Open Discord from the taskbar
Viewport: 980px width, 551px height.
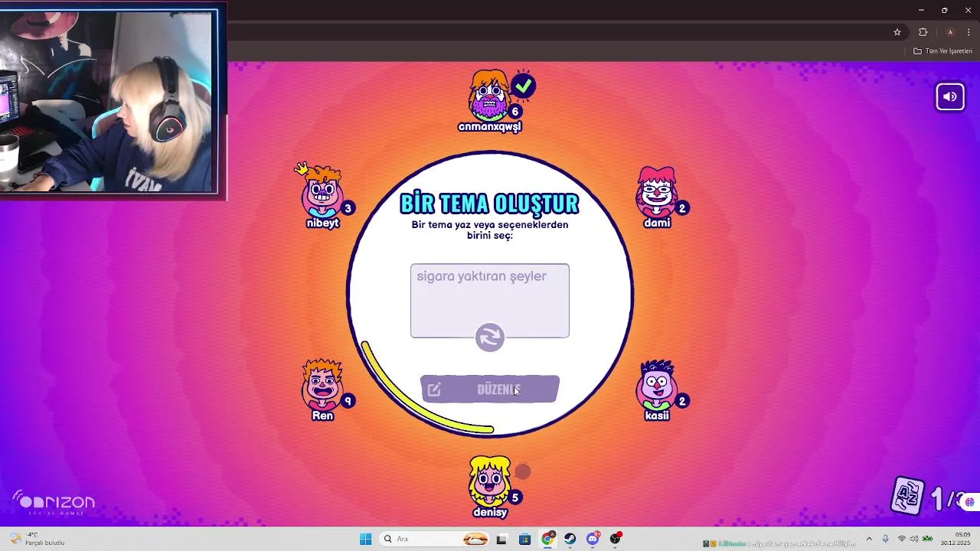click(593, 539)
